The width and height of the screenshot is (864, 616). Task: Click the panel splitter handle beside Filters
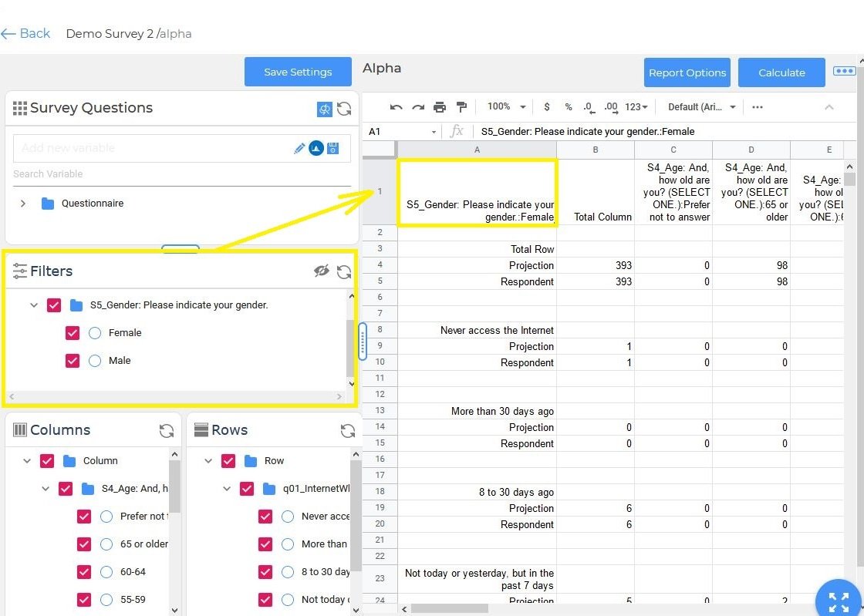pos(362,342)
